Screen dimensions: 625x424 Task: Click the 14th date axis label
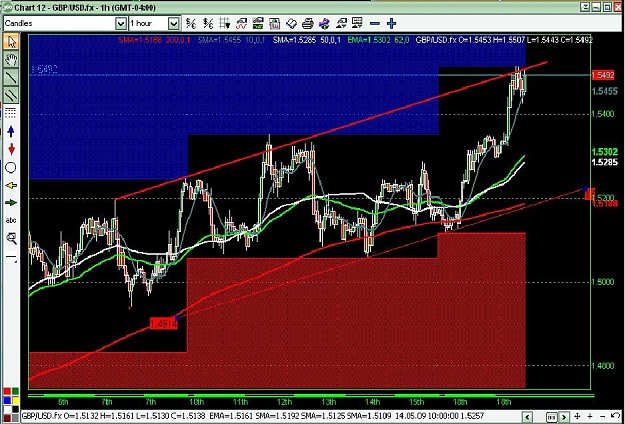tap(373, 402)
